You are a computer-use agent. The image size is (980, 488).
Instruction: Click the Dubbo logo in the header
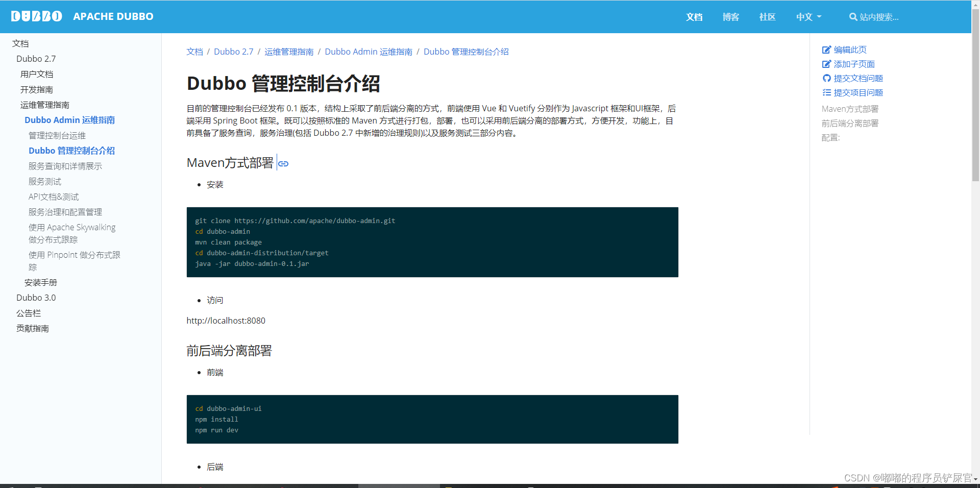(x=36, y=16)
